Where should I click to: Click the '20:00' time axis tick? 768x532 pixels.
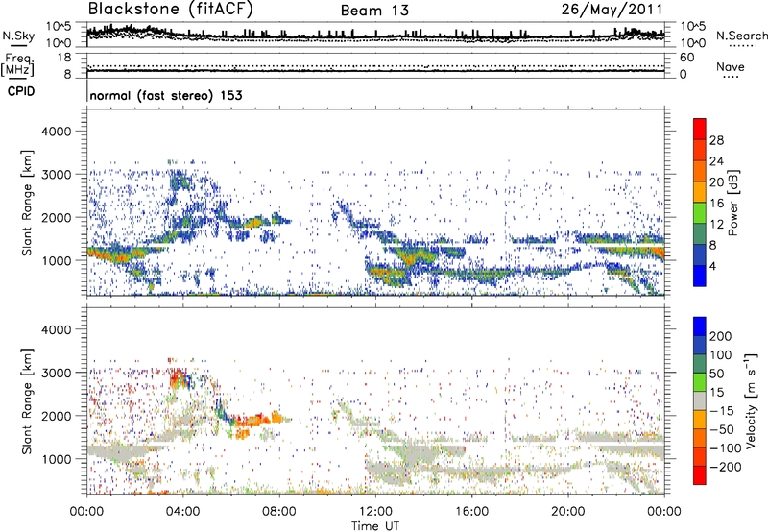(x=567, y=512)
